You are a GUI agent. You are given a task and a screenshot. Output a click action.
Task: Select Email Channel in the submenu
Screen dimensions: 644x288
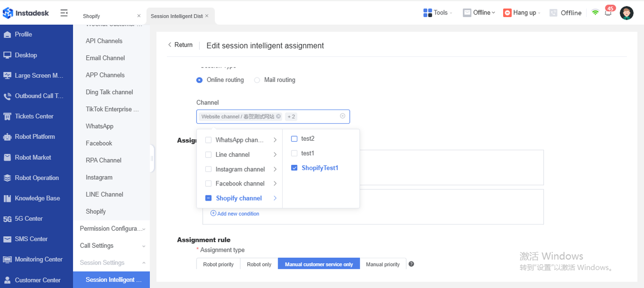105,58
